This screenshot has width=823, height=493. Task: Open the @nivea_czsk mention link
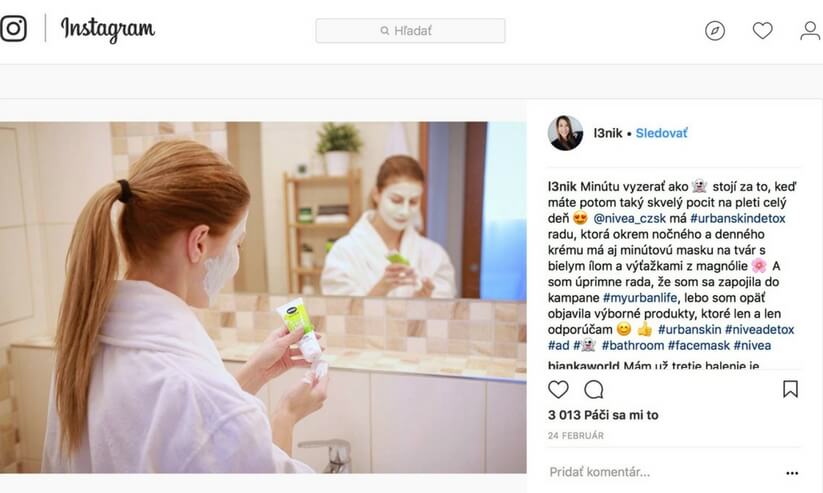pos(629,218)
